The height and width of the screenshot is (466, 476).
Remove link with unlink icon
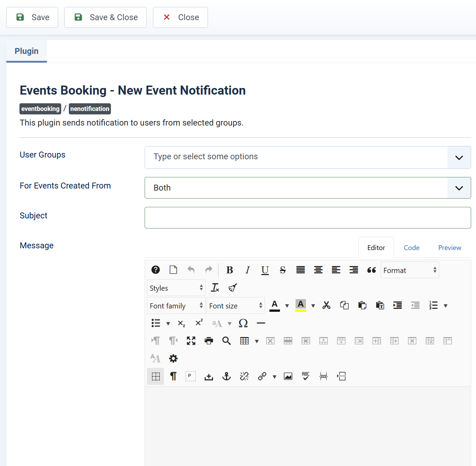pos(244,376)
